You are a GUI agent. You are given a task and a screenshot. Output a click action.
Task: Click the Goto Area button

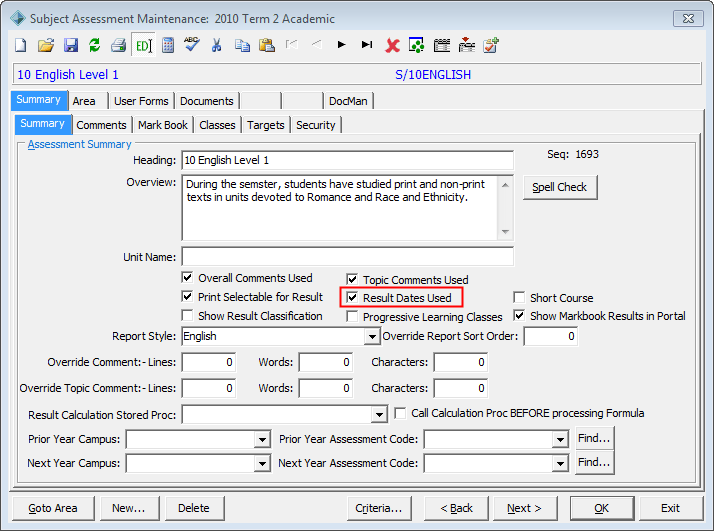pos(53,508)
